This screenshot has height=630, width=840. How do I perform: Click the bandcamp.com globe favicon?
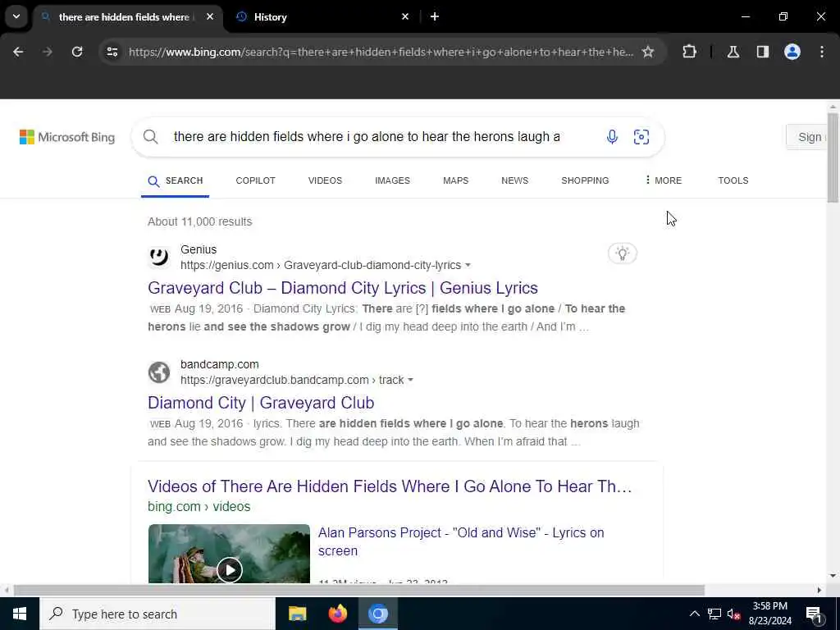(x=159, y=372)
